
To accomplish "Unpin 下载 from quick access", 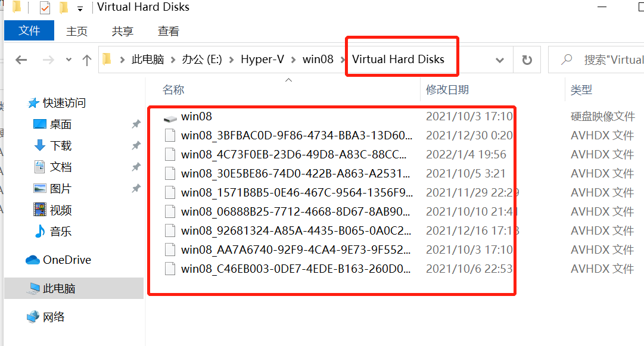I will (x=136, y=146).
